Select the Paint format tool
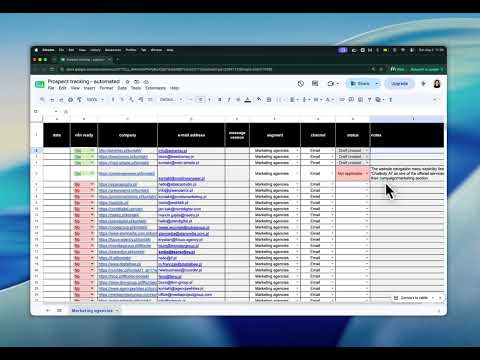This screenshot has width=480, height=360. click(79, 100)
